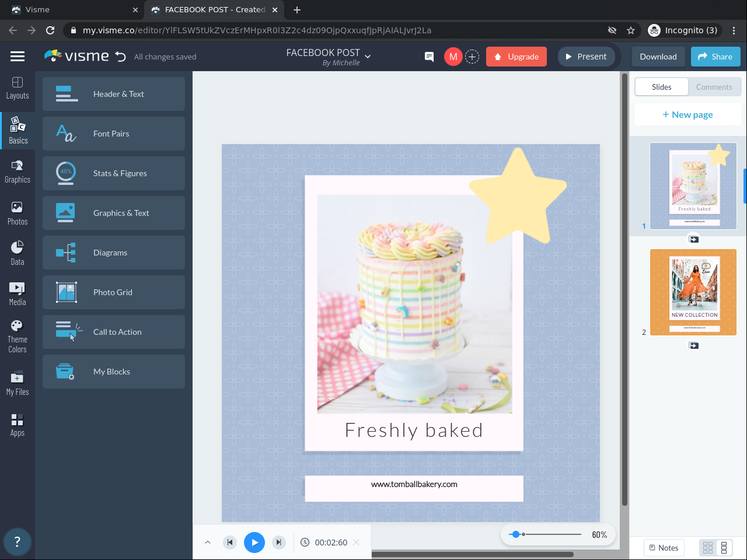Open Header & Text blocks
Screen dimensions: 747x560
(114, 94)
